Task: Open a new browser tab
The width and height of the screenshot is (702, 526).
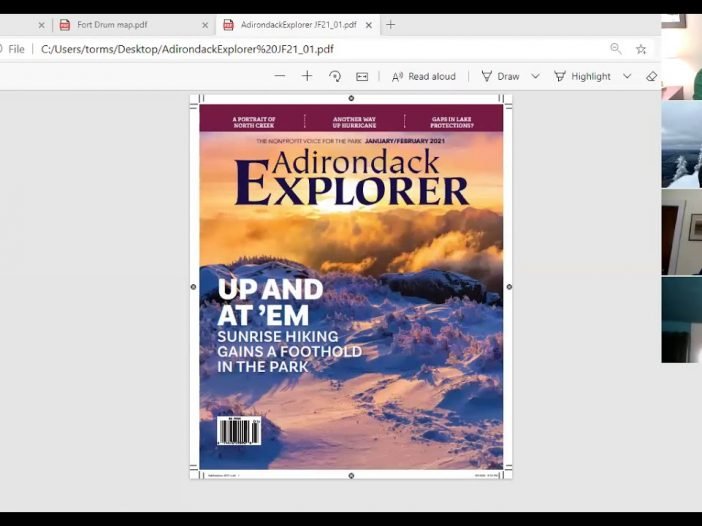Action: pos(390,25)
